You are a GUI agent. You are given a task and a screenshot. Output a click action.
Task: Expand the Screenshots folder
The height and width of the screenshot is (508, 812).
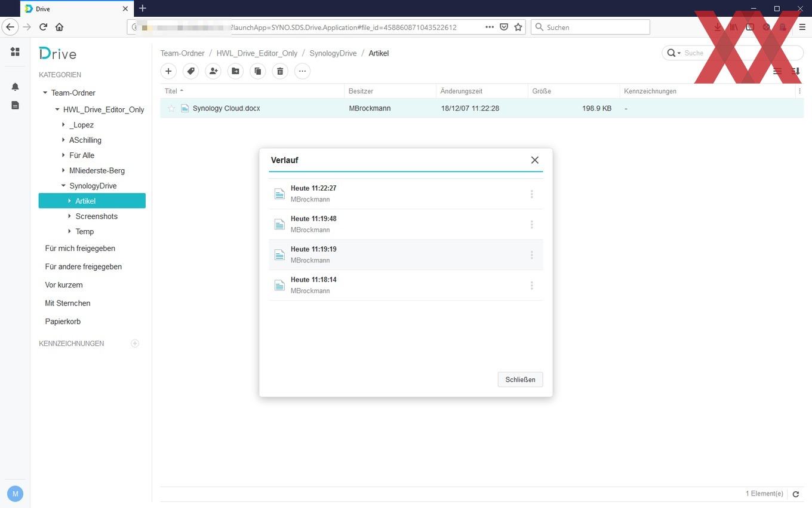[69, 216]
